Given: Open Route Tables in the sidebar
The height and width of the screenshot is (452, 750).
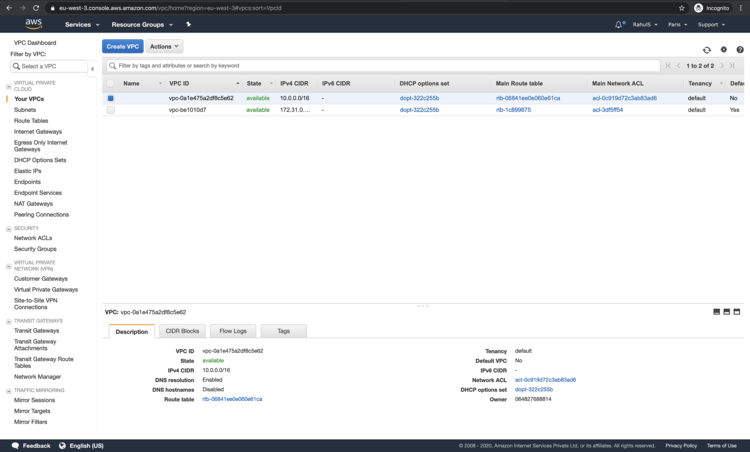Looking at the screenshot, I should 31,121.
